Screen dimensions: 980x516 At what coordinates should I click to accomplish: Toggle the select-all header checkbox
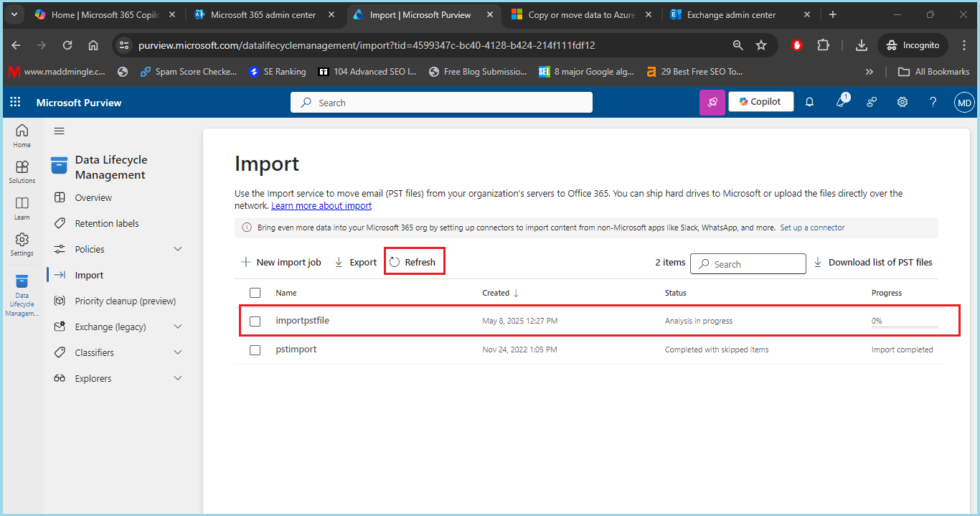[x=255, y=293]
